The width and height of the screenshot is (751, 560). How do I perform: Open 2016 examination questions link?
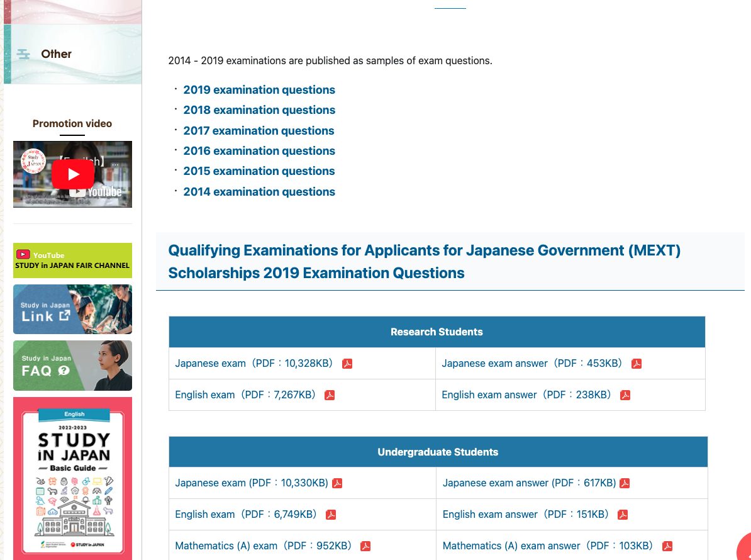(x=259, y=150)
